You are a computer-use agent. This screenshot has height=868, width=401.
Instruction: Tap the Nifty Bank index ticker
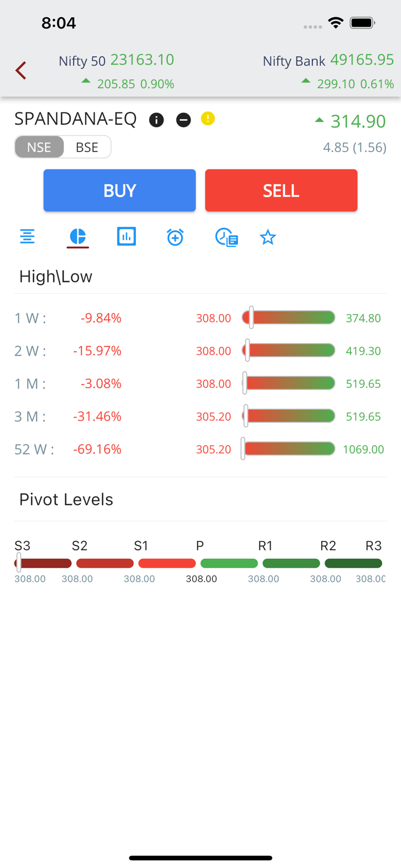(x=328, y=71)
